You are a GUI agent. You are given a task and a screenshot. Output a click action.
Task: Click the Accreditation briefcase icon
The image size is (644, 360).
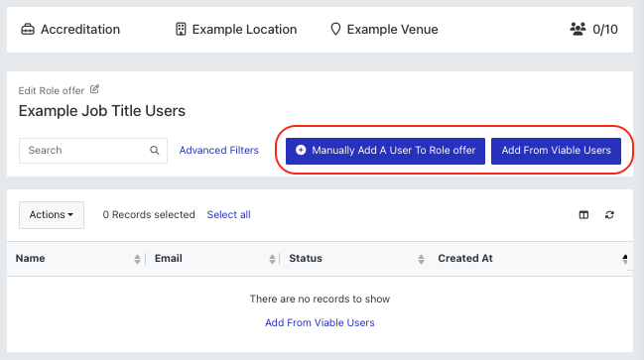pyautogui.click(x=28, y=29)
